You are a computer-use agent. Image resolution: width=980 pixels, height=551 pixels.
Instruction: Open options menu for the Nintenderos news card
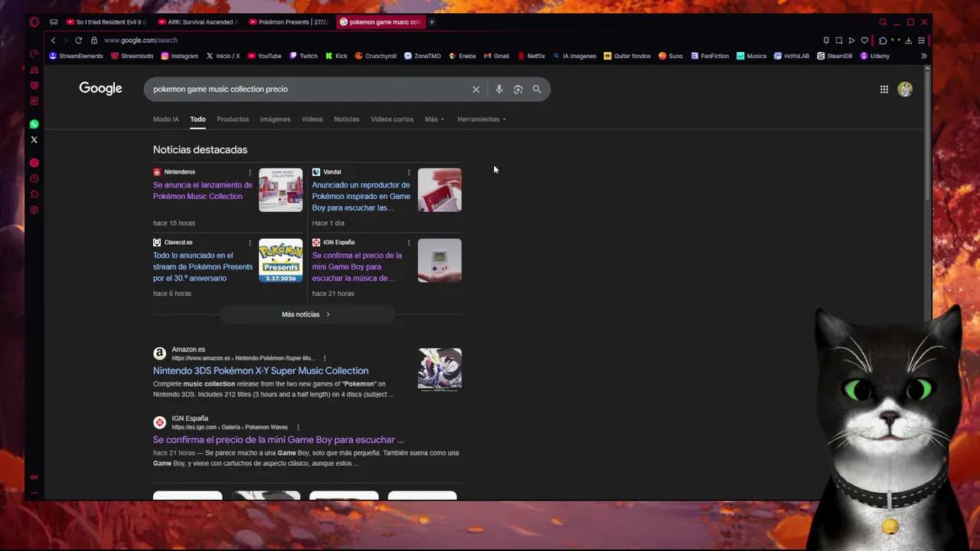(x=250, y=172)
